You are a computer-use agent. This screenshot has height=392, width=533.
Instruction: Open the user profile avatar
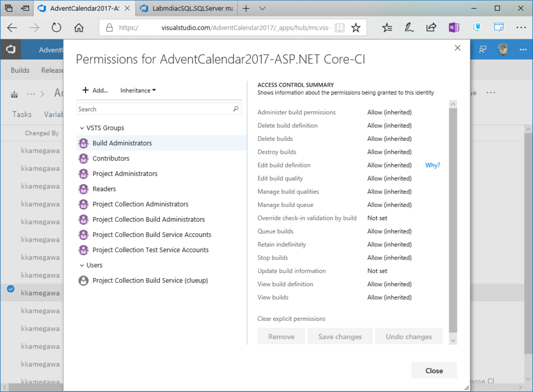click(x=503, y=49)
